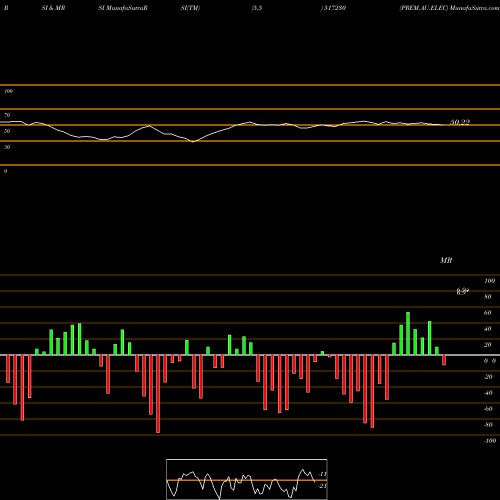Click the "SI & MR" header text
Viewport: 500px width, 500px height.
coord(53,8)
